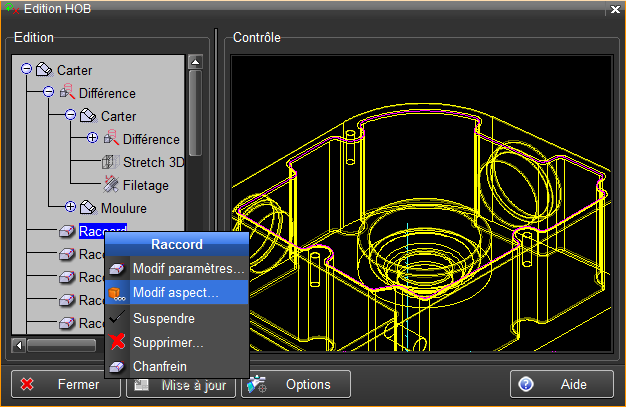626x407 pixels.
Task: Click the top-level Différence boolean icon
Action: tap(66, 93)
